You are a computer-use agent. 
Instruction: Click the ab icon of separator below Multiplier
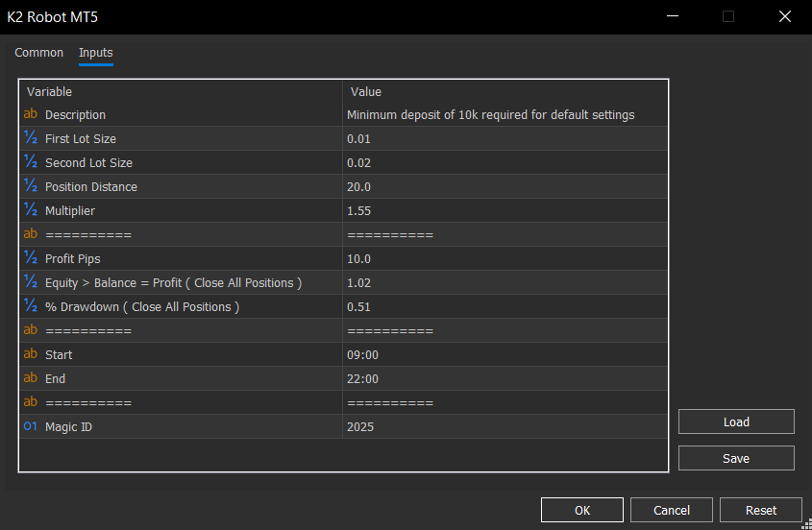click(x=31, y=234)
